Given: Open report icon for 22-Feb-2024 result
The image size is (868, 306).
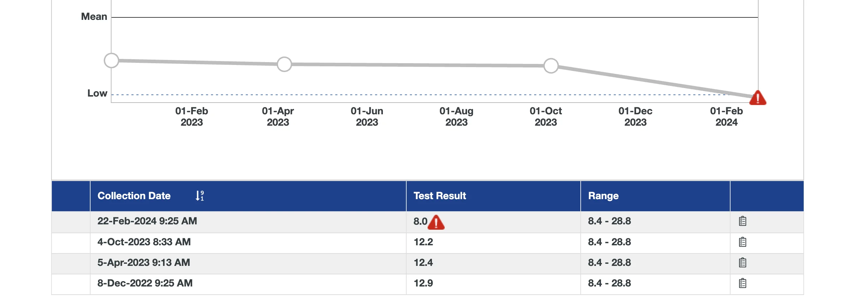Looking at the screenshot, I should click(x=742, y=221).
